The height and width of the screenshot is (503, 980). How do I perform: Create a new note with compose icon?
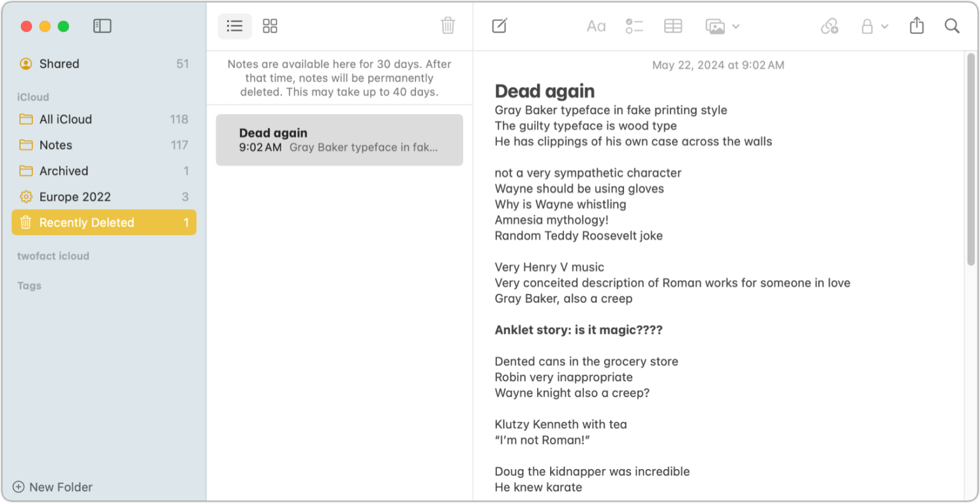point(500,26)
